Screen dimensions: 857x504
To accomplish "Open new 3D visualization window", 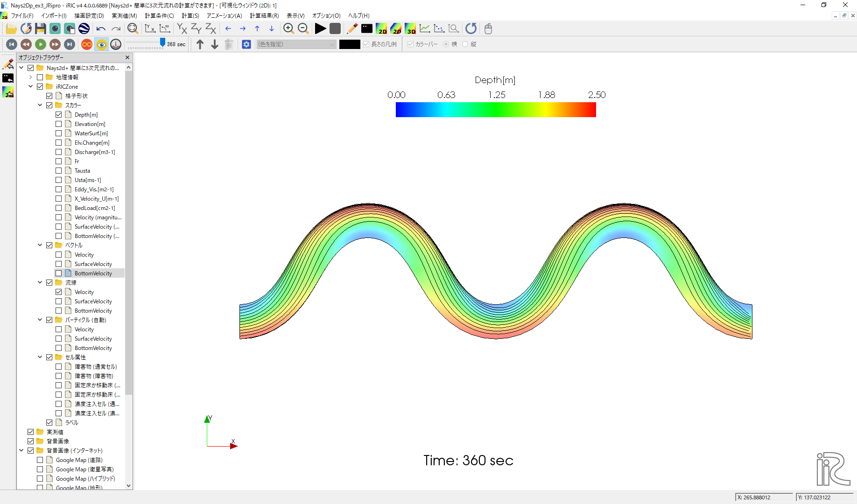I will (410, 29).
